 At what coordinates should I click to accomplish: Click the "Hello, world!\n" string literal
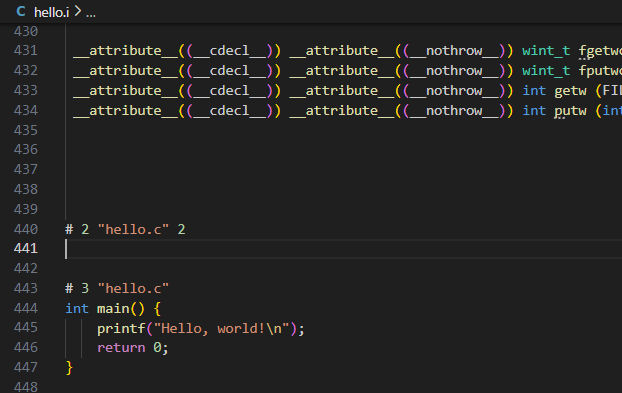pyautogui.click(x=222, y=329)
